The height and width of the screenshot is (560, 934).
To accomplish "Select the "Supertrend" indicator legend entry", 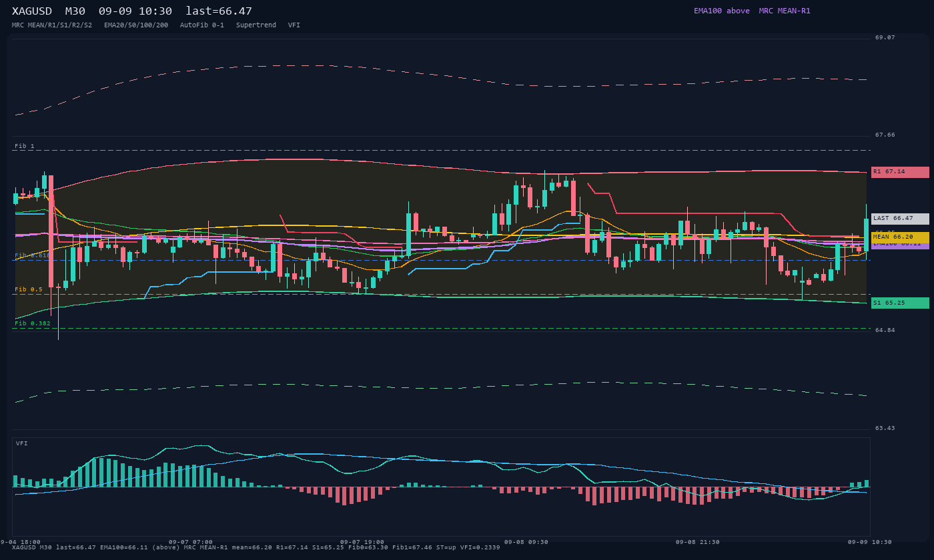I will tap(256, 25).
